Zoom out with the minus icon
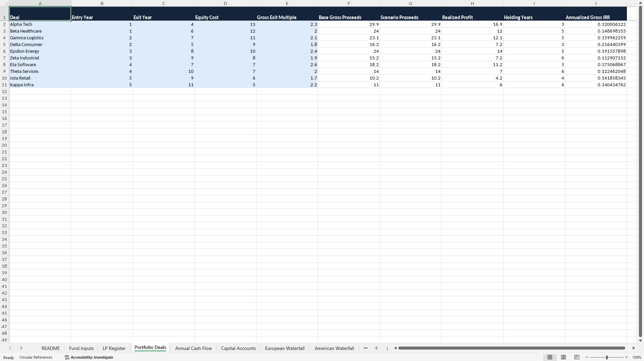Screen dimensions: 644x361 coord(587,357)
